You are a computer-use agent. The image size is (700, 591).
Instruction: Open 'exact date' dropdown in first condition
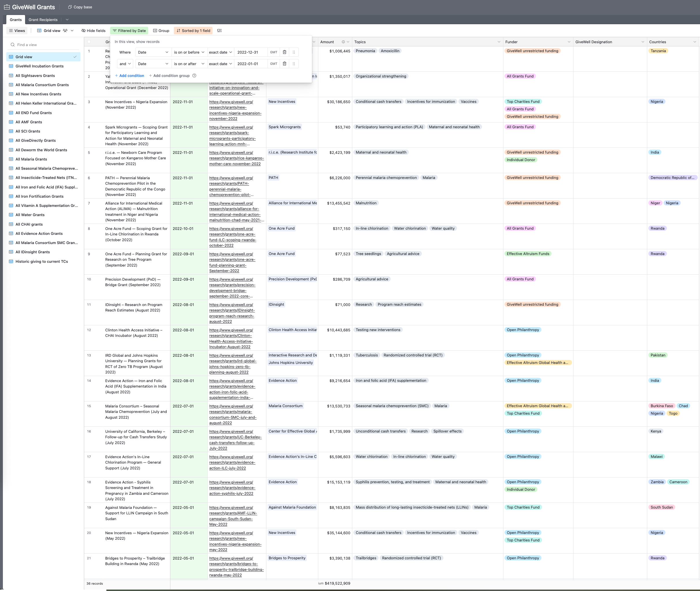(x=220, y=52)
